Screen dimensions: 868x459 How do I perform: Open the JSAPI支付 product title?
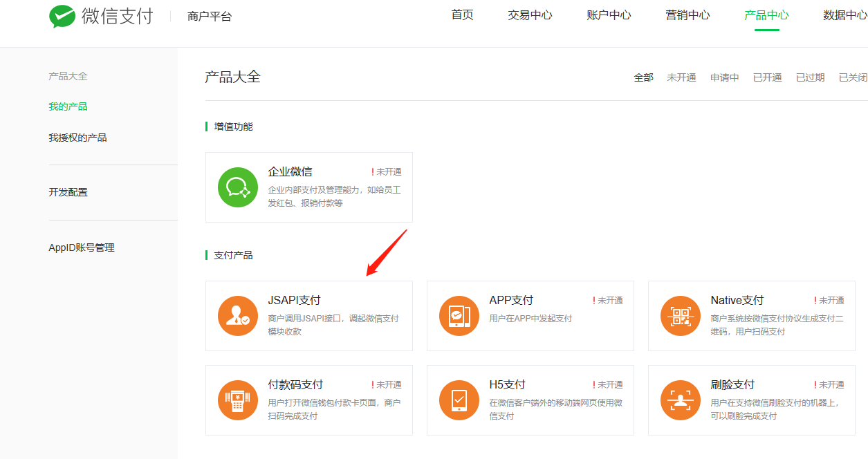click(294, 300)
